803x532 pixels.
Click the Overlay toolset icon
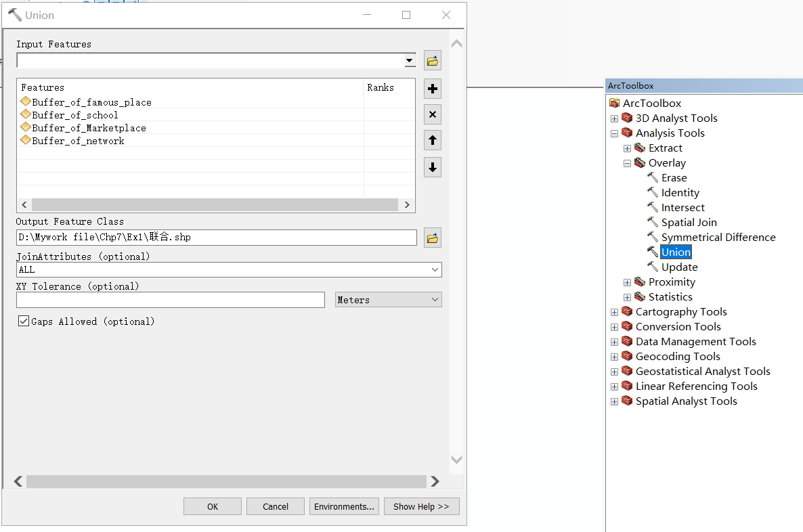[640, 163]
